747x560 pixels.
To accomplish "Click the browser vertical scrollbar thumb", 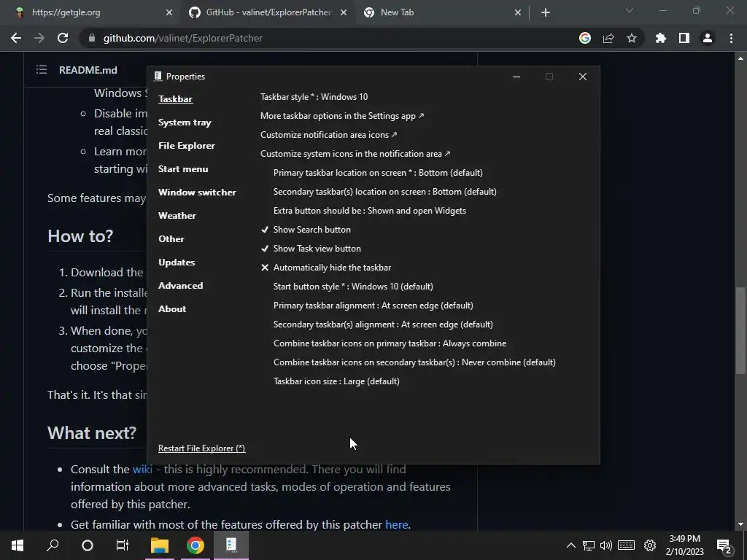I will click(740, 330).
